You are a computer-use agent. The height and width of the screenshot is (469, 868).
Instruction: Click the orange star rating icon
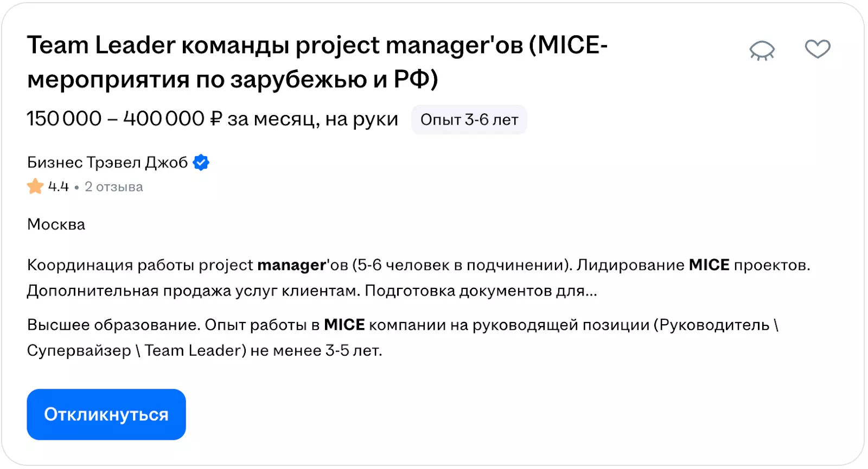pyautogui.click(x=35, y=187)
